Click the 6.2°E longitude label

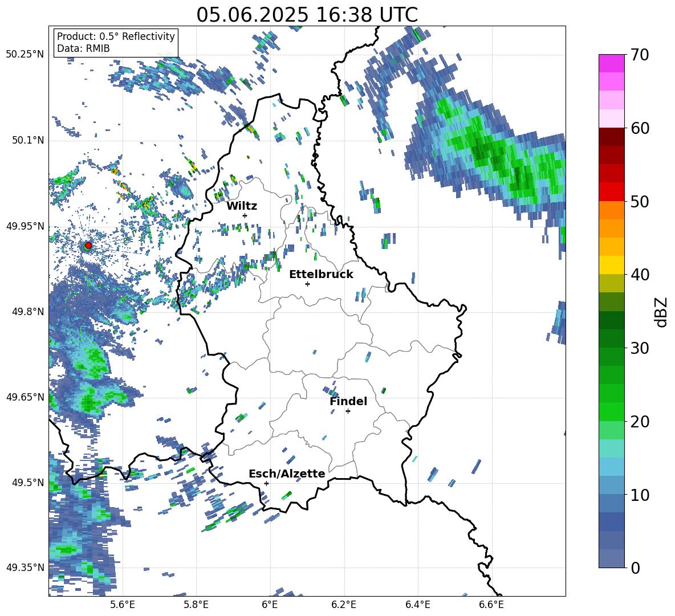point(344,605)
